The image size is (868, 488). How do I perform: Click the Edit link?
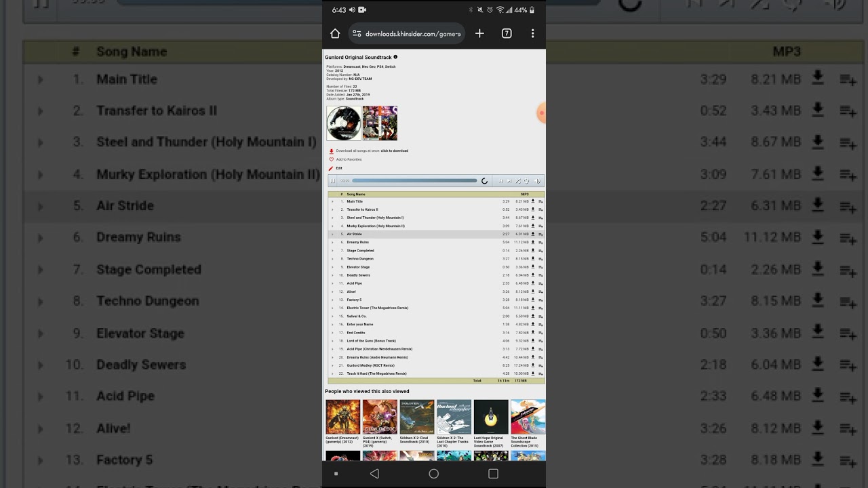(x=339, y=168)
